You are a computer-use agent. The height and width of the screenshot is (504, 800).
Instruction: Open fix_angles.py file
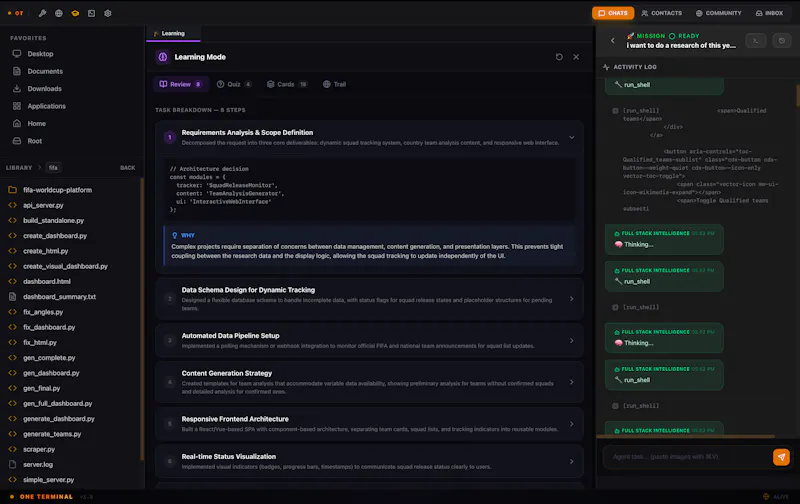click(x=43, y=312)
